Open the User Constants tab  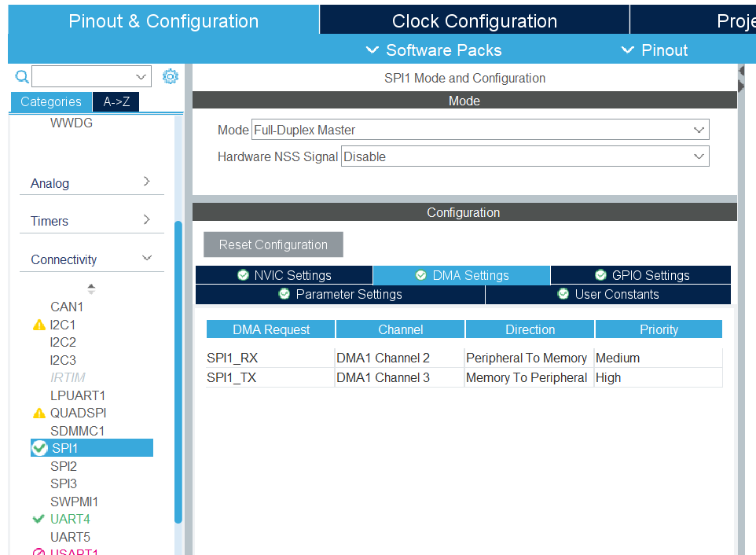[x=608, y=294]
